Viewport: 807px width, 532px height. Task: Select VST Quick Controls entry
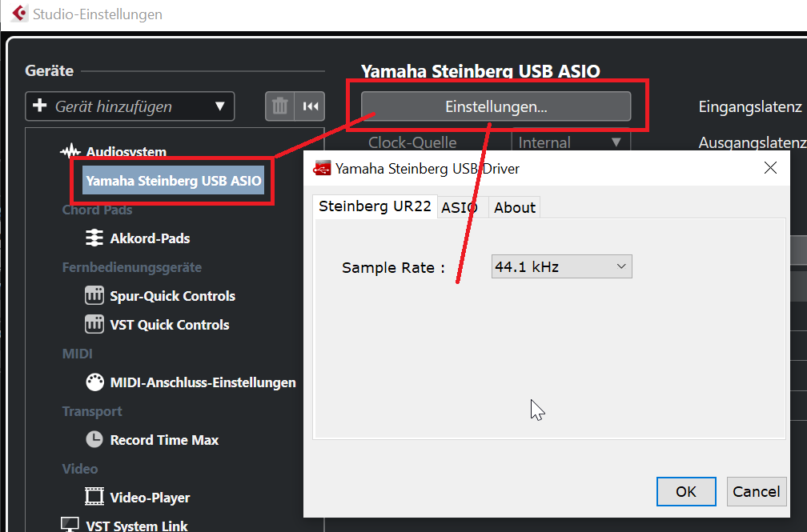click(x=170, y=325)
